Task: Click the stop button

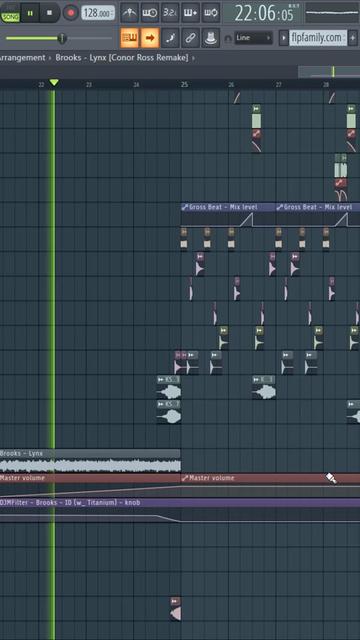Action: point(50,13)
